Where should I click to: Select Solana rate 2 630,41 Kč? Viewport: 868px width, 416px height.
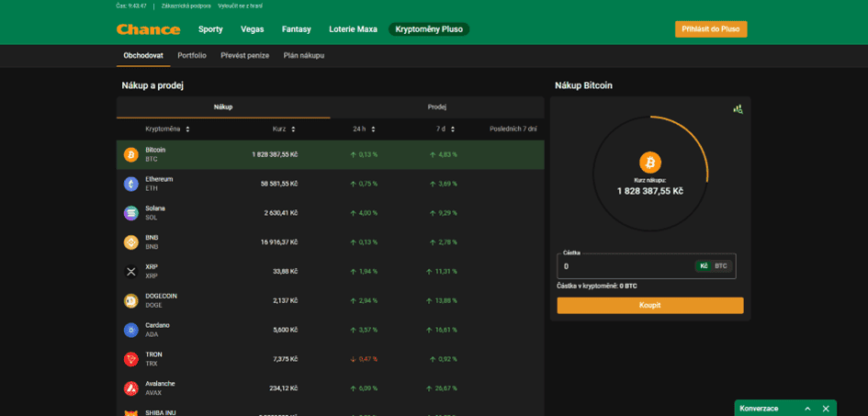click(x=281, y=213)
